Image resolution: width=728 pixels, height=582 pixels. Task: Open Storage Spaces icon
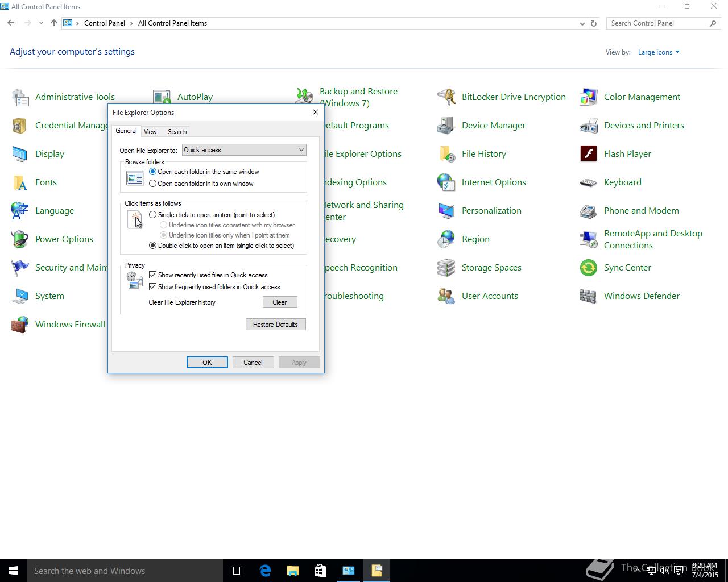446,268
